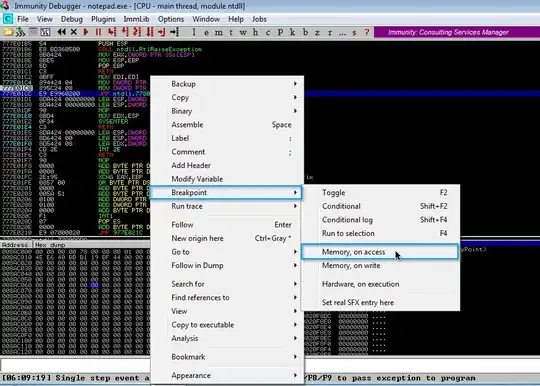Expand the Analysis submenu
The image size is (540, 386).
click(x=227, y=338)
